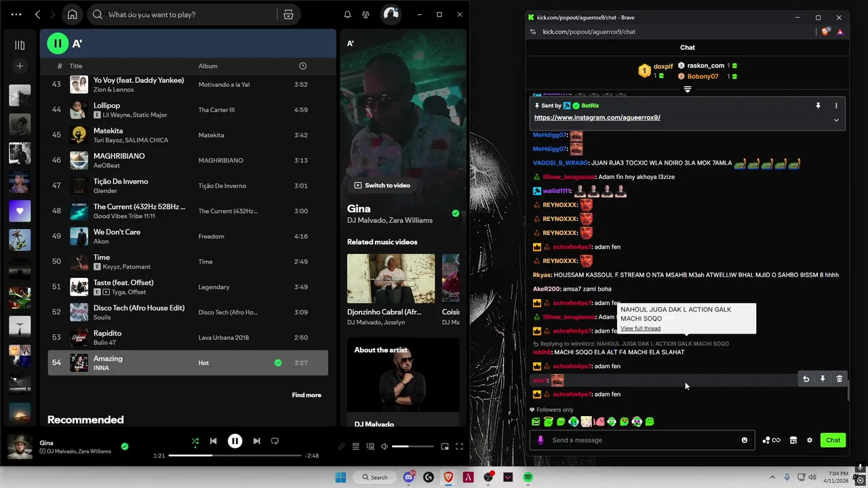This screenshot has width=868, height=488.
Task: Create new playlist with plus icon
Action: tap(20, 66)
